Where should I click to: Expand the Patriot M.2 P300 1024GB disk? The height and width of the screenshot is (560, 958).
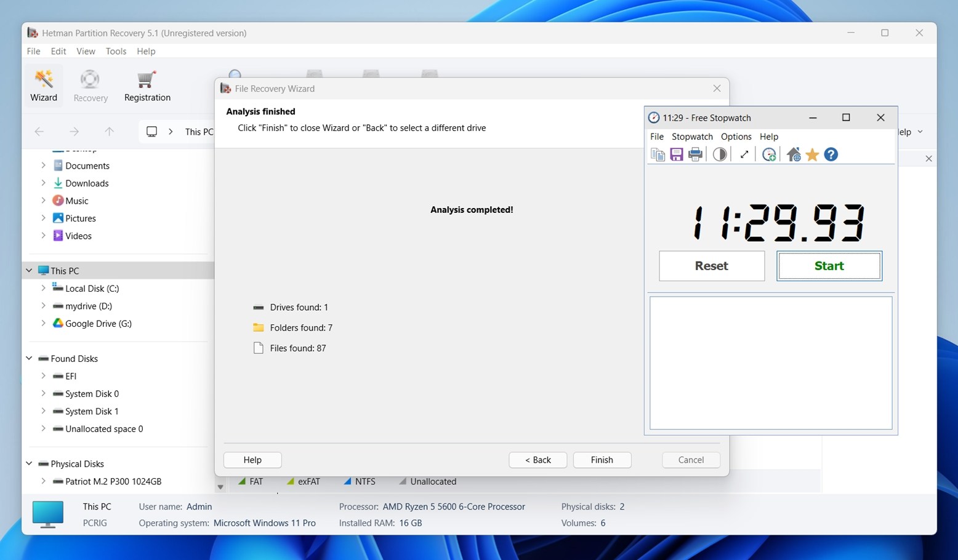pos(43,481)
